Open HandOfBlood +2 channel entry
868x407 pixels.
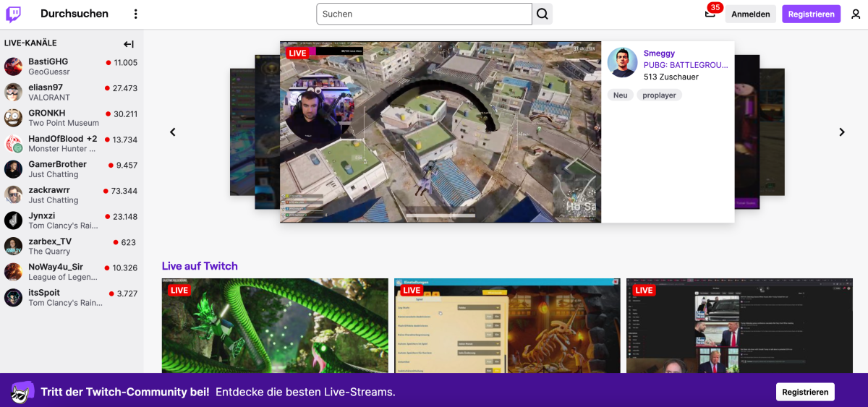[x=62, y=139]
